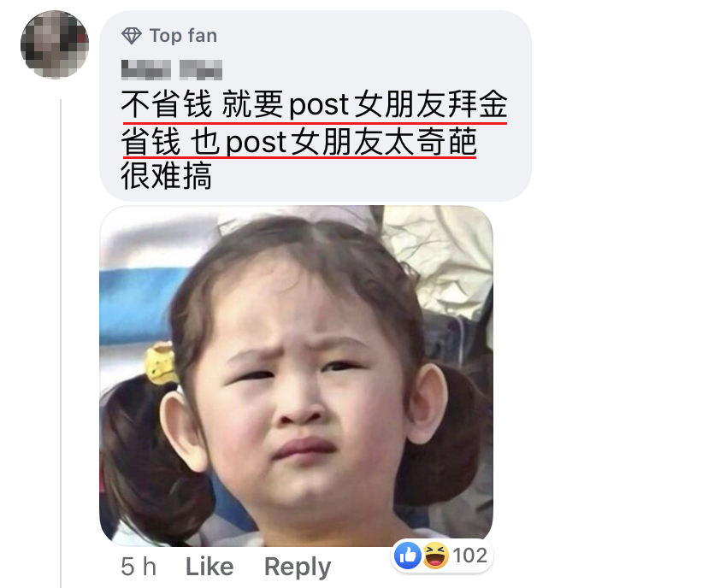Click the blue thumbs-up reaction icon
The width and height of the screenshot is (708, 588).
click(x=408, y=555)
